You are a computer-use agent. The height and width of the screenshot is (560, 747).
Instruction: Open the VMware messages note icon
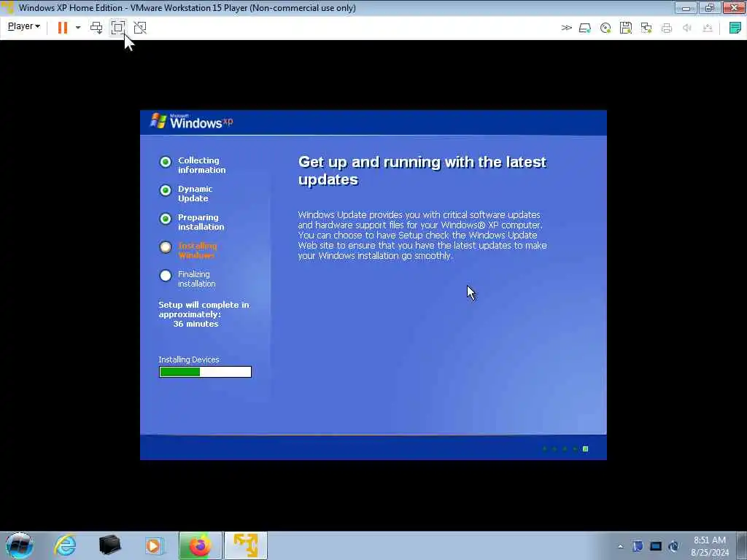(x=735, y=28)
